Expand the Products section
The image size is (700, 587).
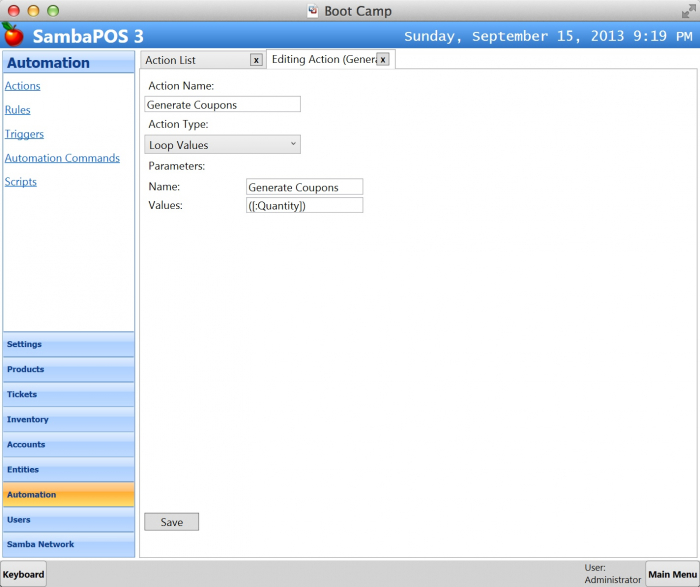[68, 369]
